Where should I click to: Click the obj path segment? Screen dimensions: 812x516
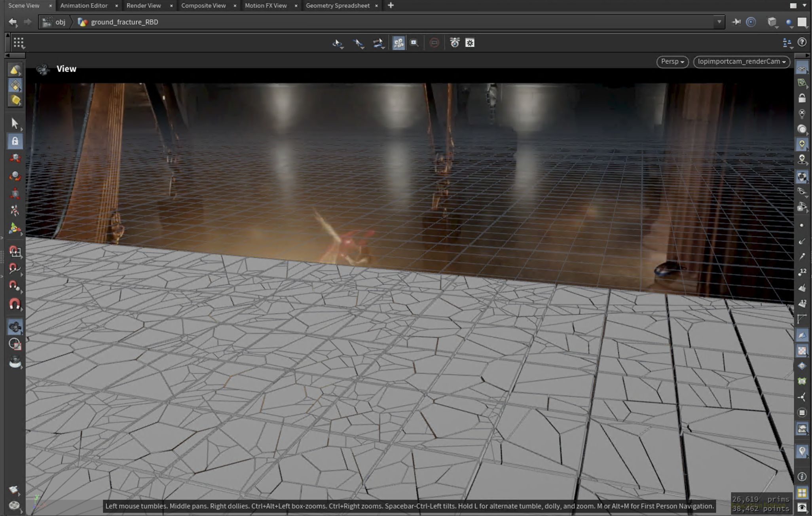click(60, 22)
